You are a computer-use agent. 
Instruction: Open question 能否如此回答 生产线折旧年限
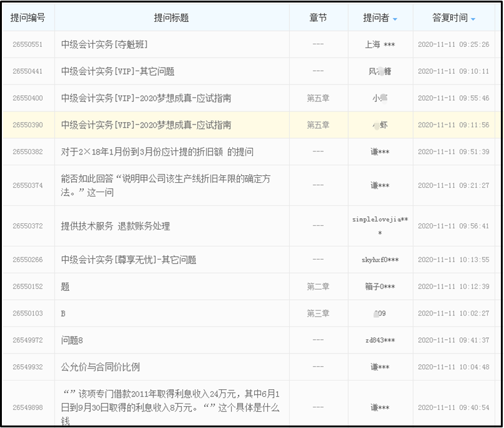point(165,185)
